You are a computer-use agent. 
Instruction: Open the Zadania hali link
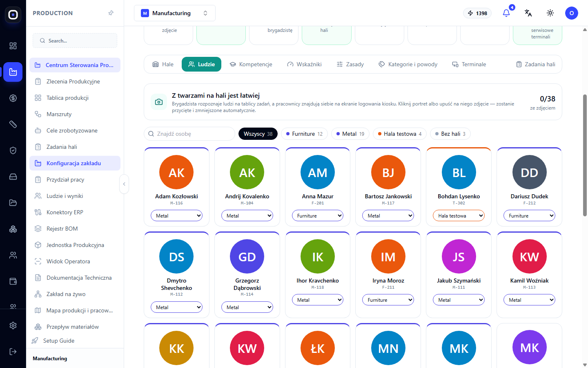point(536,64)
